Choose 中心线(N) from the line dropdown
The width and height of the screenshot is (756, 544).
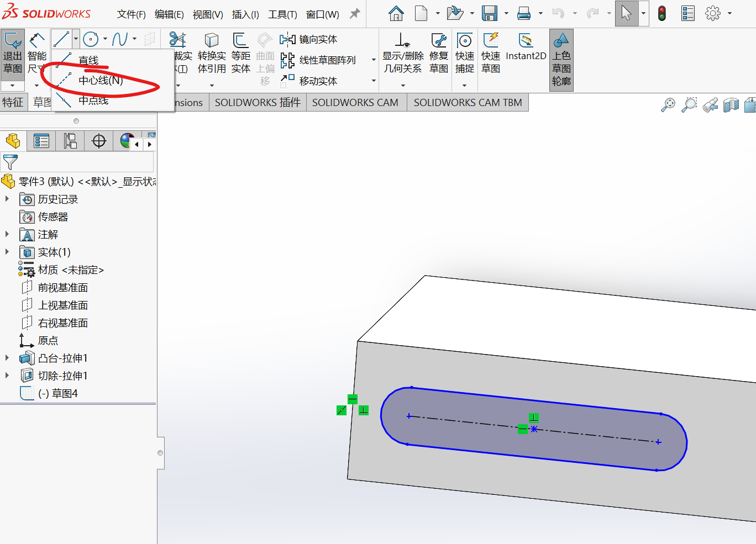[x=100, y=81]
